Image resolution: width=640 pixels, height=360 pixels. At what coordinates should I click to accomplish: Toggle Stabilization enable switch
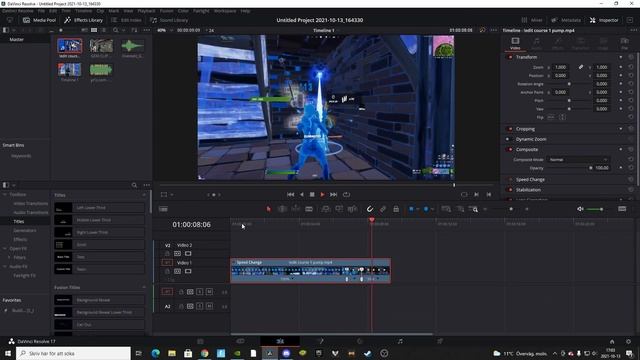point(510,190)
